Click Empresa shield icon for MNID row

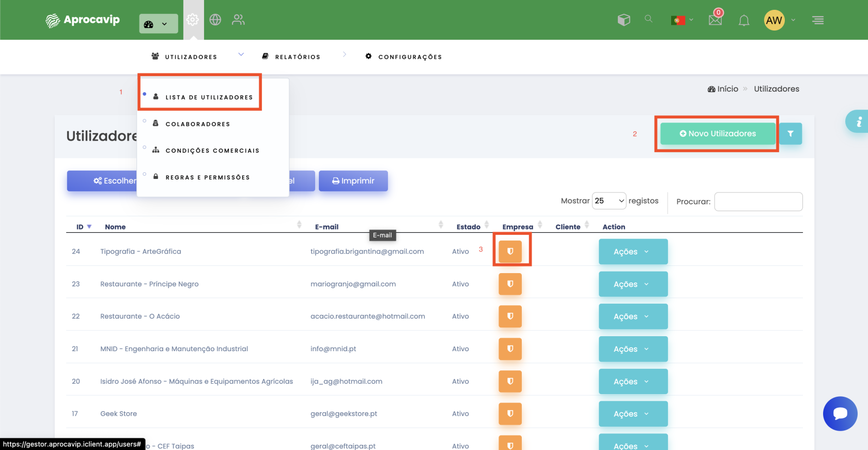510,349
